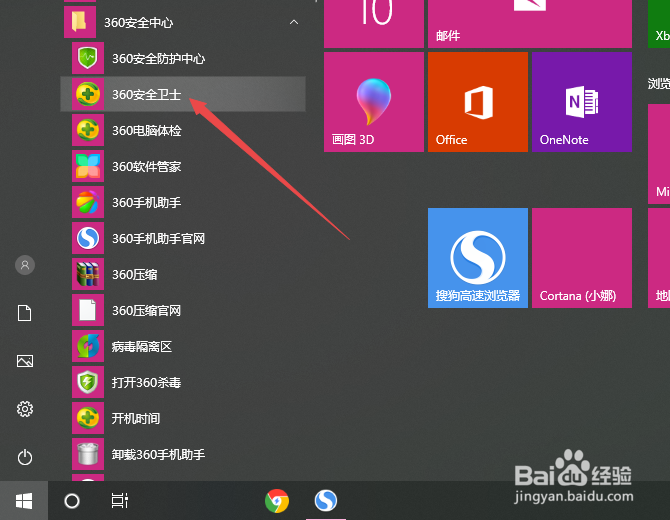The height and width of the screenshot is (520, 670).
Task: Click the Windows Start button
Action: click(x=24, y=500)
